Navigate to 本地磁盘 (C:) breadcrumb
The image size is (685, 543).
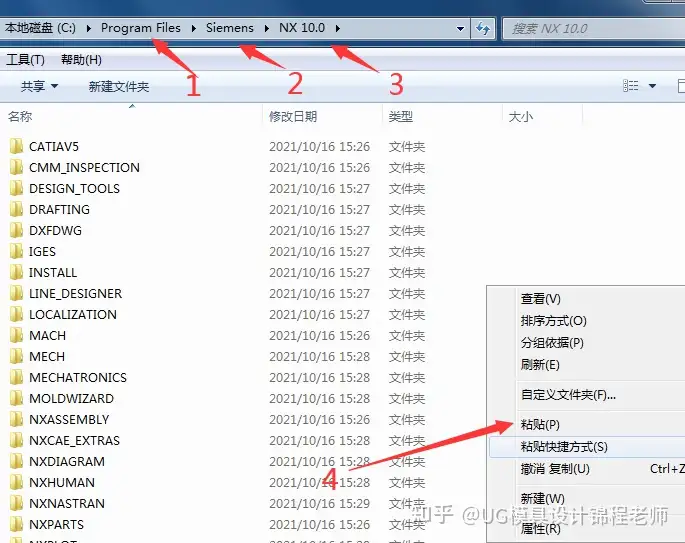pyautogui.click(x=40, y=28)
